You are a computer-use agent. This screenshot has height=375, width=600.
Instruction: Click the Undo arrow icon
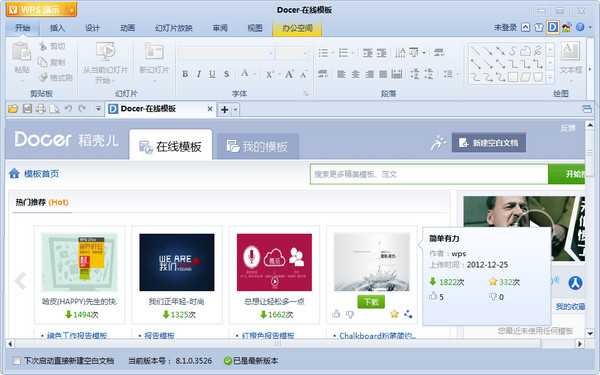click(68, 109)
